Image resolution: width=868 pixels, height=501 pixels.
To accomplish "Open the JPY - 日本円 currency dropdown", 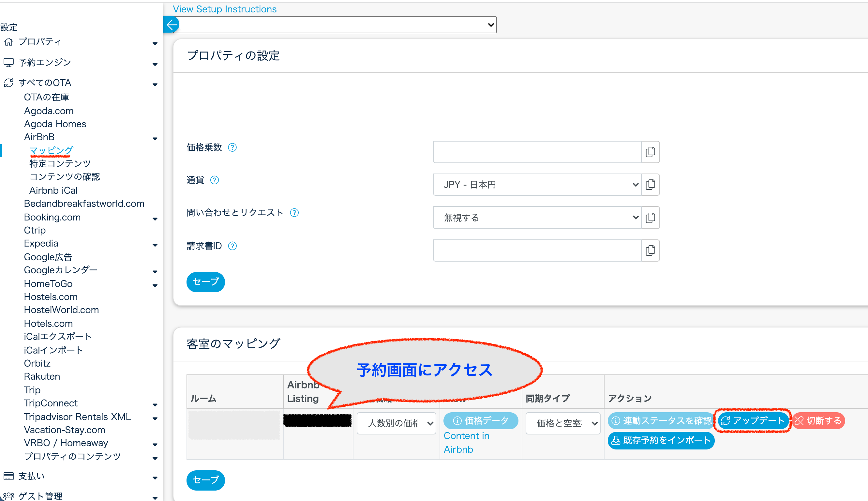I will point(537,185).
